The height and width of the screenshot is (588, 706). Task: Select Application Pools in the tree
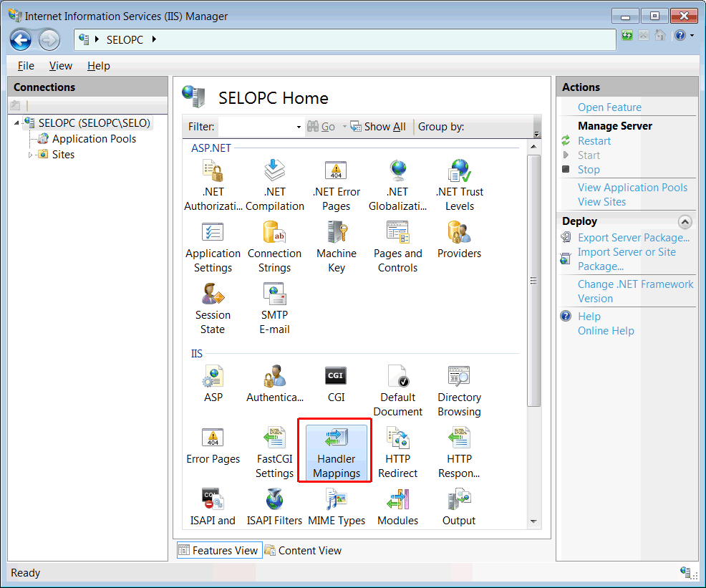pyautogui.click(x=94, y=139)
